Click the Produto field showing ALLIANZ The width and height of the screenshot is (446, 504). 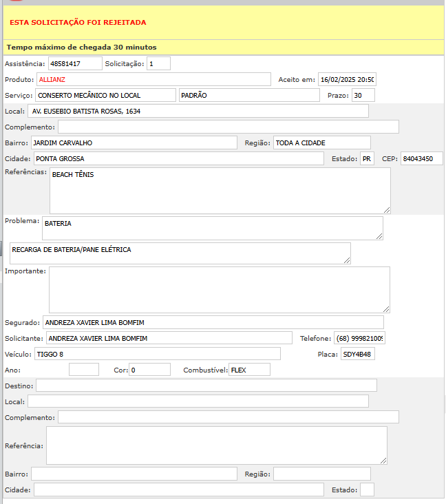click(x=153, y=79)
